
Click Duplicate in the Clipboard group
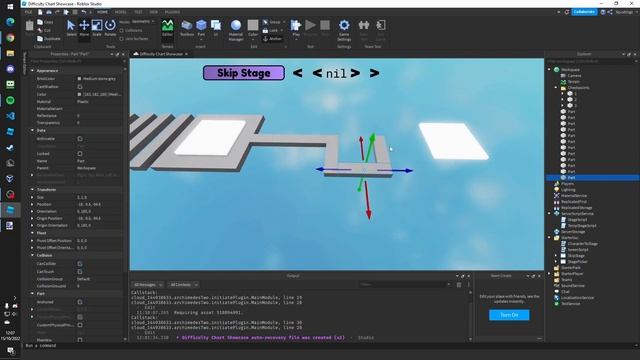click(x=49, y=38)
